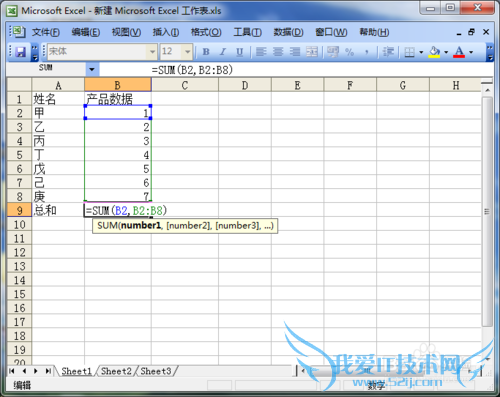The width and height of the screenshot is (500, 397).
Task: Align text right
Action: point(295,52)
